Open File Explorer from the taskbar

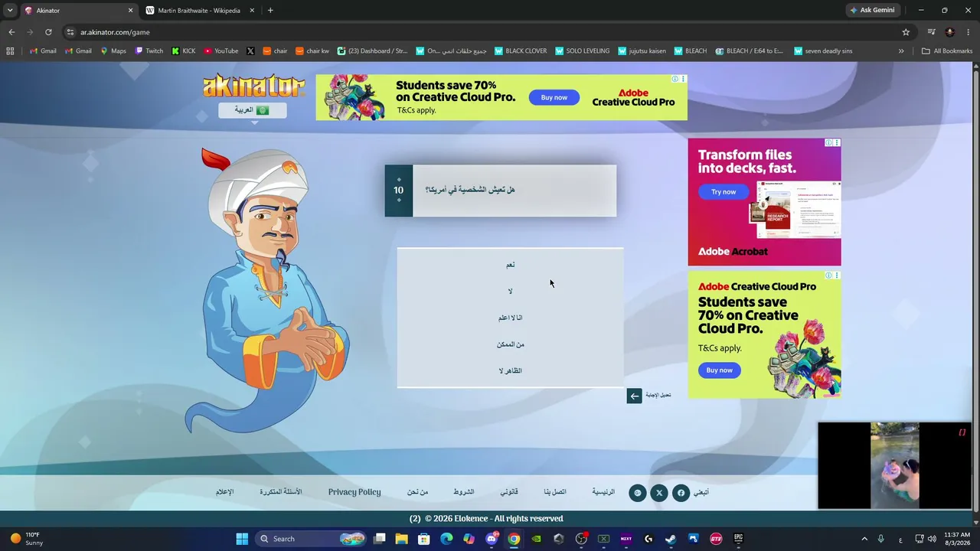pyautogui.click(x=401, y=539)
